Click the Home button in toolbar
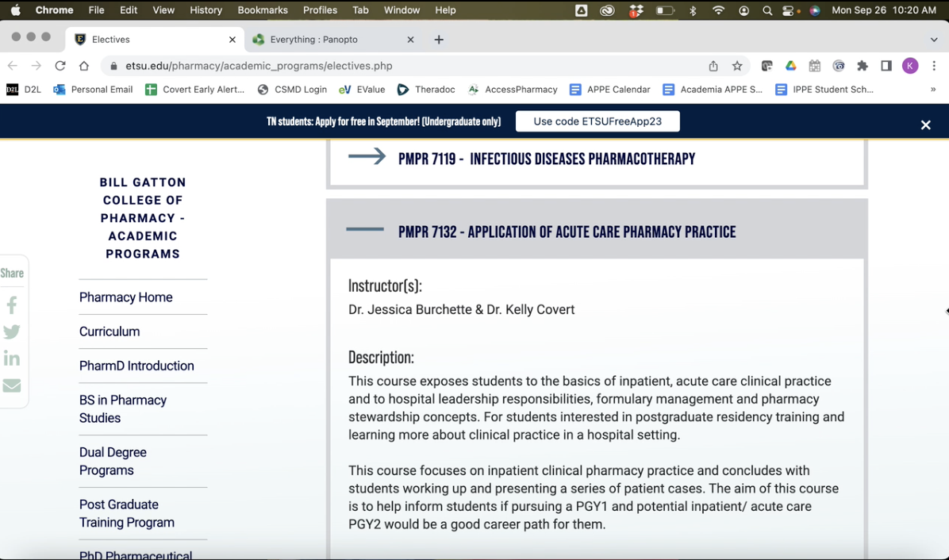The height and width of the screenshot is (560, 949). (x=84, y=66)
